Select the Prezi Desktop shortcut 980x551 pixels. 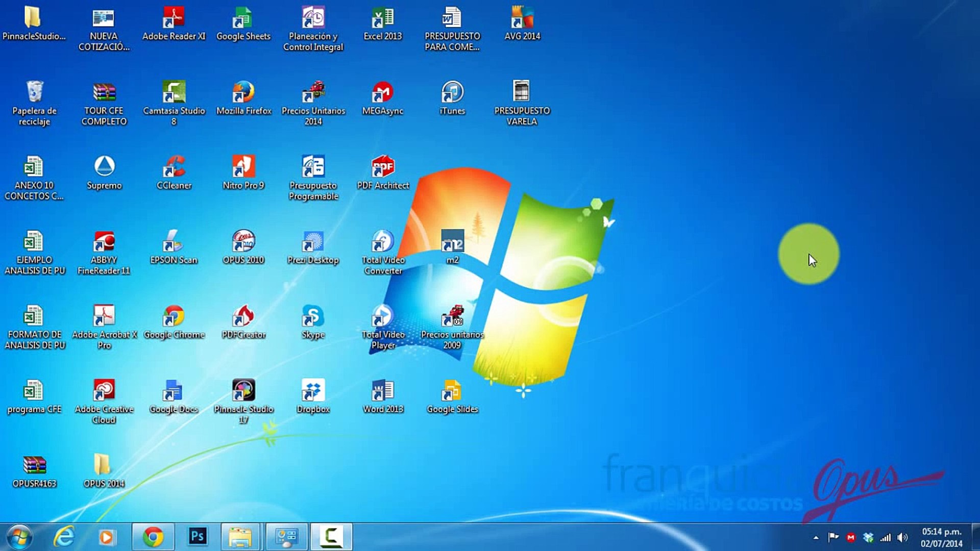tap(313, 241)
